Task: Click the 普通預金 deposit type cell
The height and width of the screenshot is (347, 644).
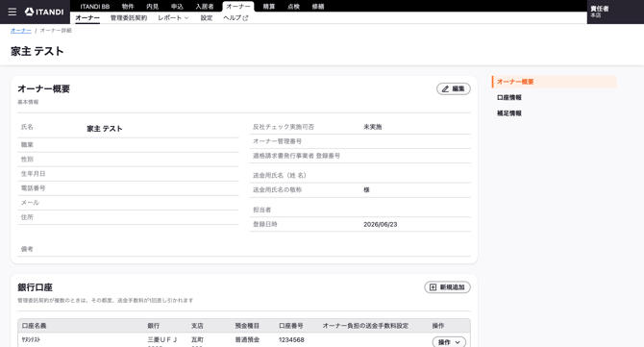Action: [247, 339]
